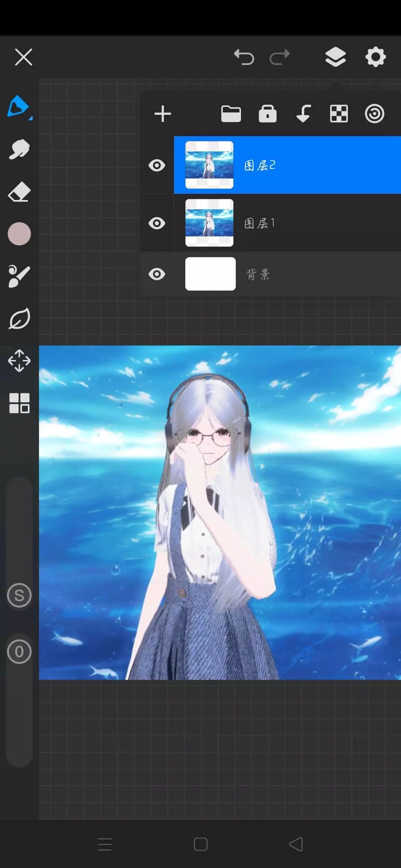
Task: Select the pen brush tool
Action: (x=19, y=107)
